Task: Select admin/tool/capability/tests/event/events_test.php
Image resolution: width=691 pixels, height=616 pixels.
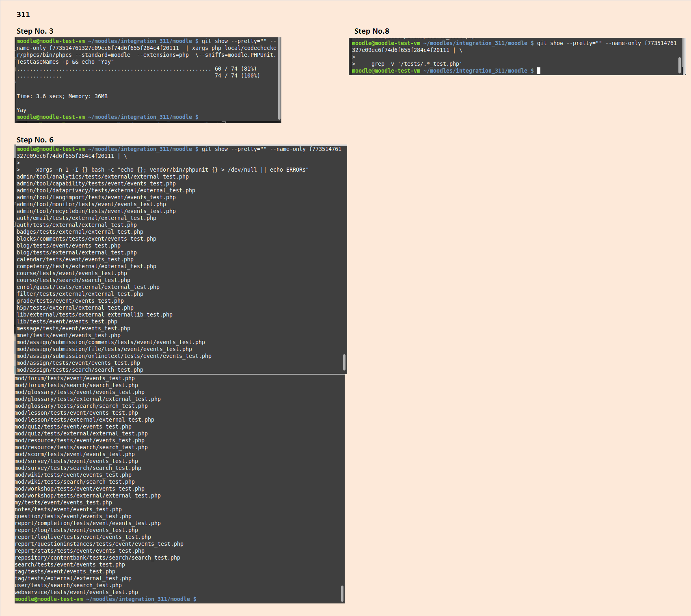Action: tap(96, 184)
